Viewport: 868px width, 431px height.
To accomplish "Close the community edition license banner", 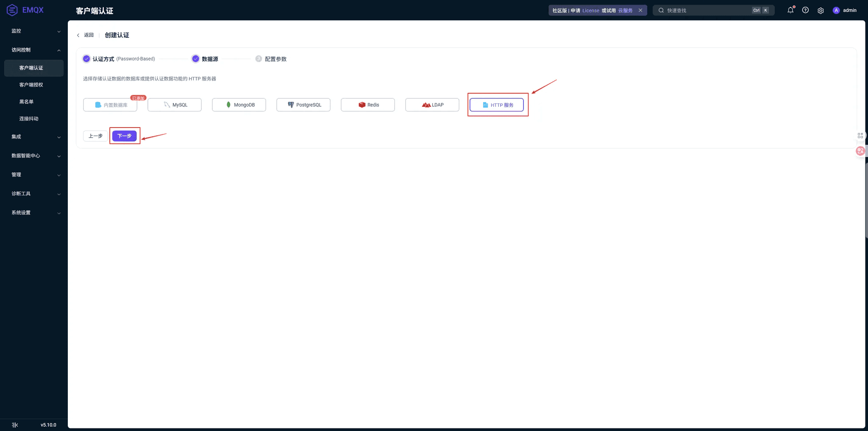I will (x=640, y=10).
